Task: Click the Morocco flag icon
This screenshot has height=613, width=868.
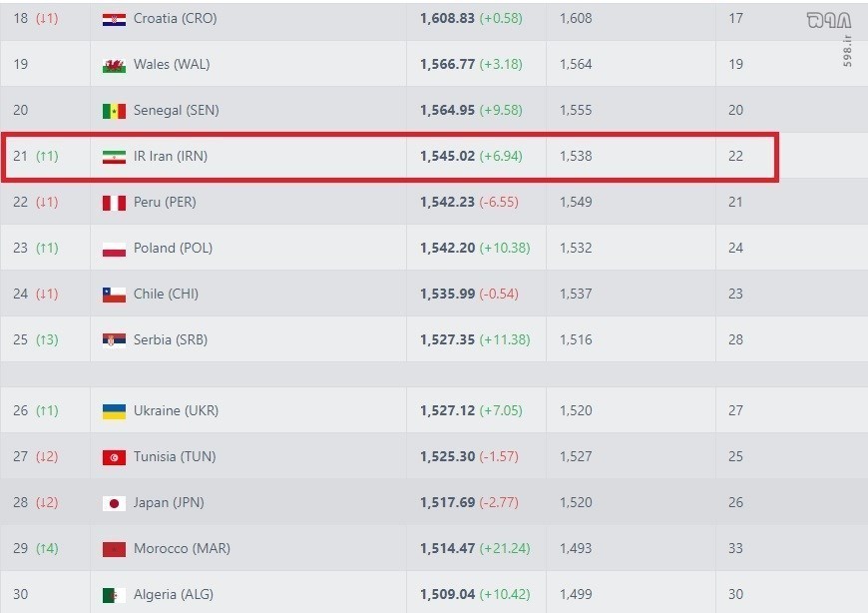Action: click(x=114, y=549)
